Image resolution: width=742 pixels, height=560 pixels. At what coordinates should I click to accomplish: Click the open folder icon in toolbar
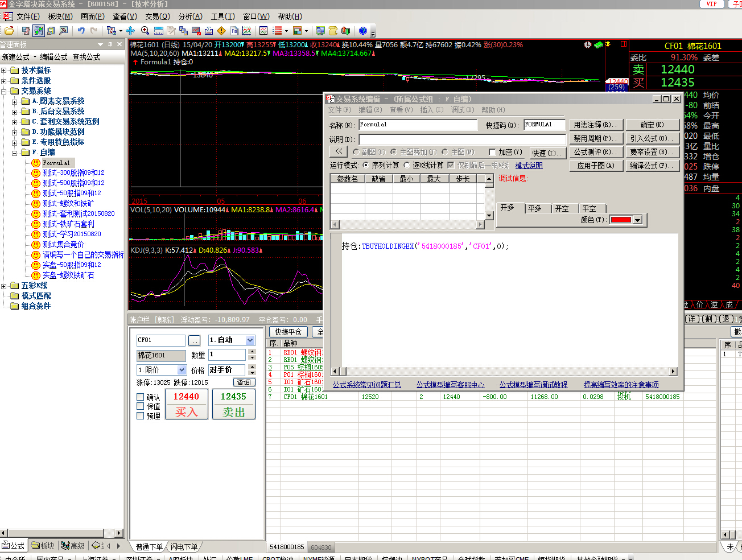(9, 31)
